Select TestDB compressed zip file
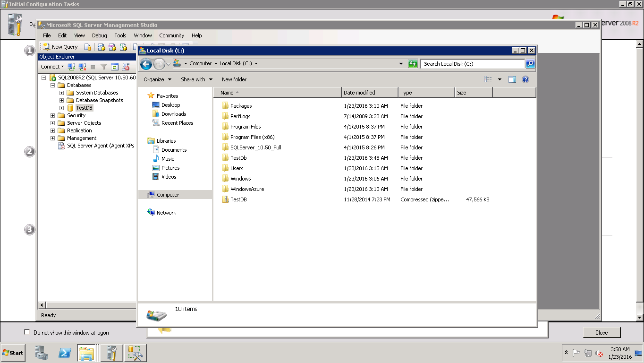644x363 pixels. (x=235, y=199)
